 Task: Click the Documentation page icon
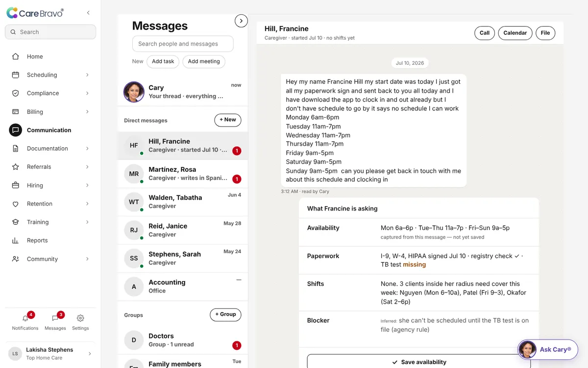[x=16, y=149]
